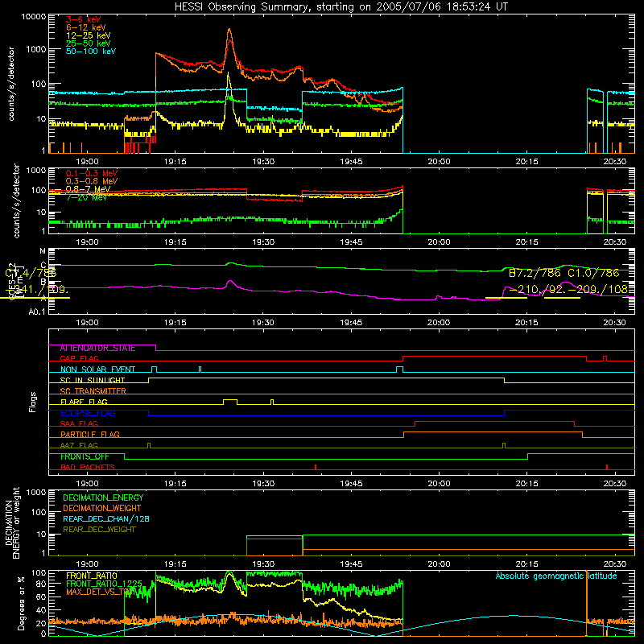This screenshot has height=644, width=644.
Task: Click the PARTICLE_FLAG label
Action: (x=90, y=434)
